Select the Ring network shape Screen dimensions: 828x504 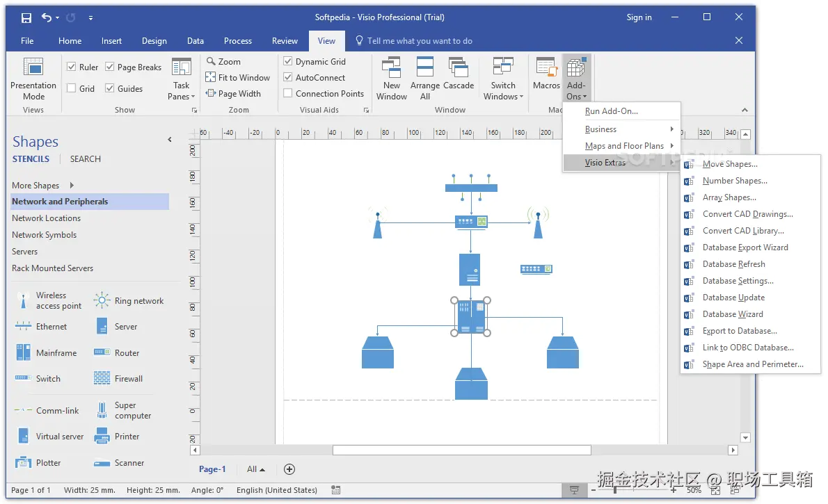click(129, 301)
